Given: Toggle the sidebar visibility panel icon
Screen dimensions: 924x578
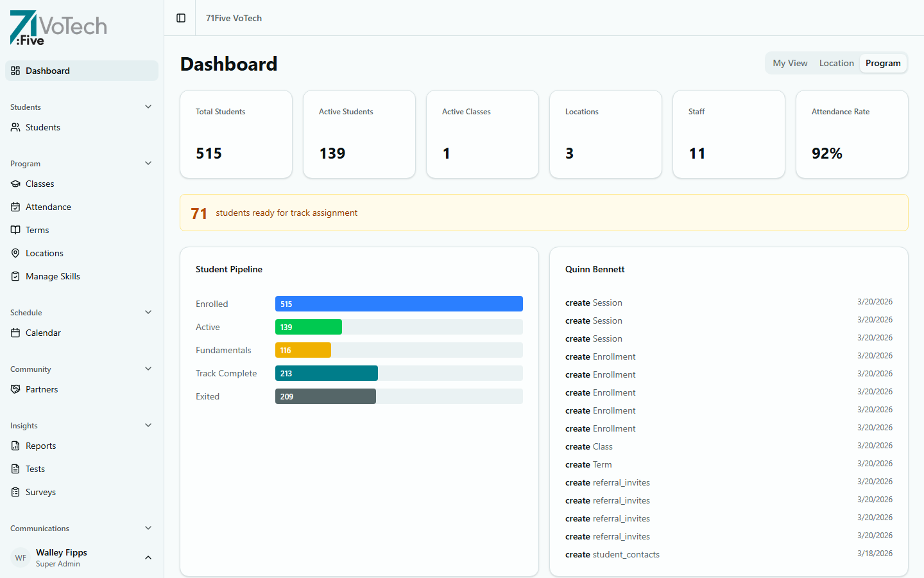Looking at the screenshot, I should coord(179,18).
